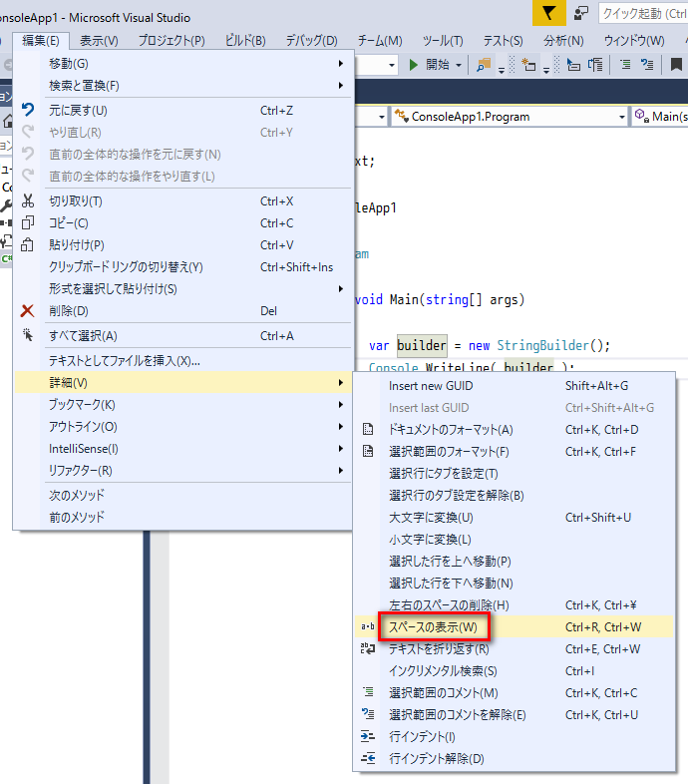Open the チーム(M) menu

[380, 41]
